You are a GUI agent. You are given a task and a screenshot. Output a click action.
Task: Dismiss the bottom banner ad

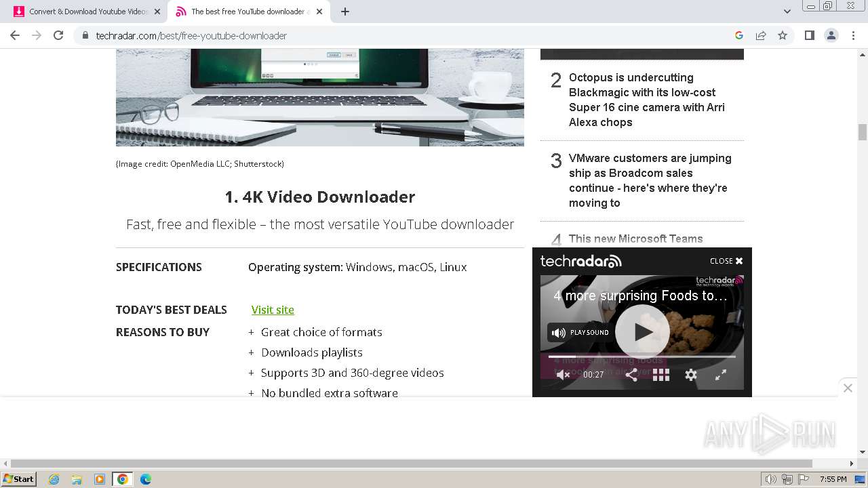pos(848,388)
